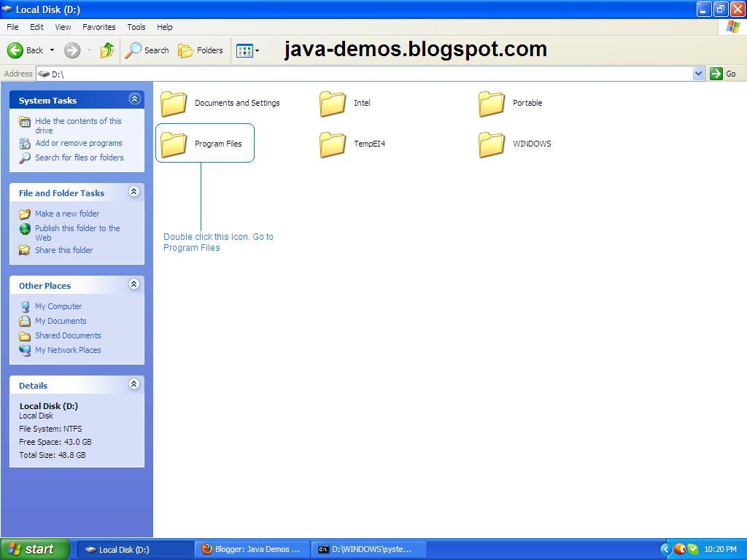Screen dimensions: 747x560
Task: Toggle the Folders pane icon
Action: (x=184, y=50)
